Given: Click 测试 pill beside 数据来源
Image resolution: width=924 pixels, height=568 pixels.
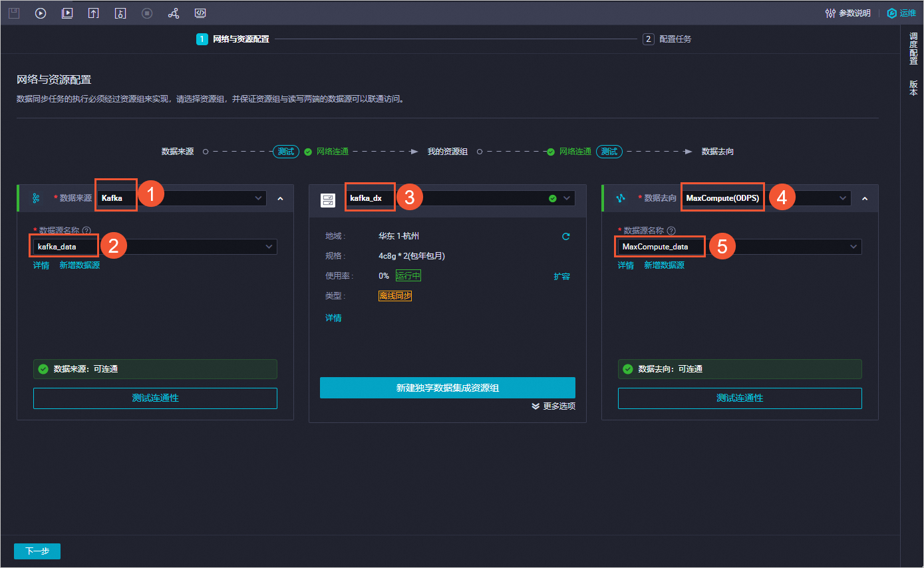Looking at the screenshot, I should click(286, 152).
